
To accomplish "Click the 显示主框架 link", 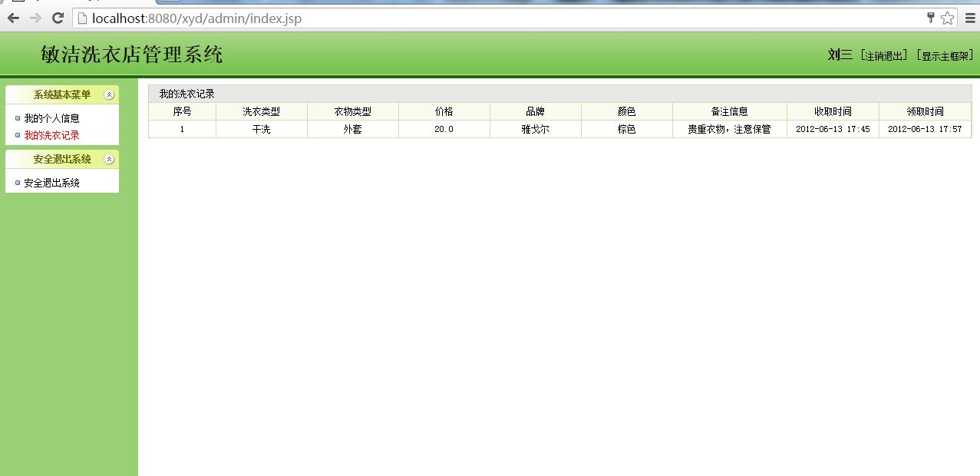I will (945, 56).
